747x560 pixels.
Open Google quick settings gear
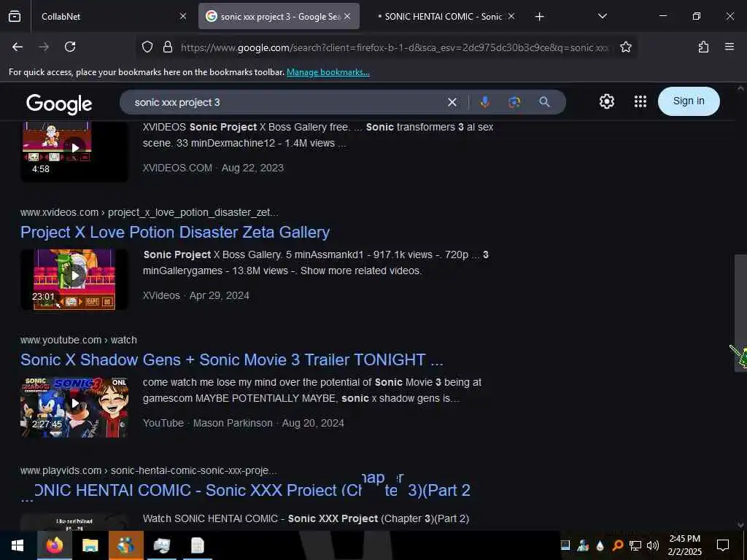coord(606,101)
